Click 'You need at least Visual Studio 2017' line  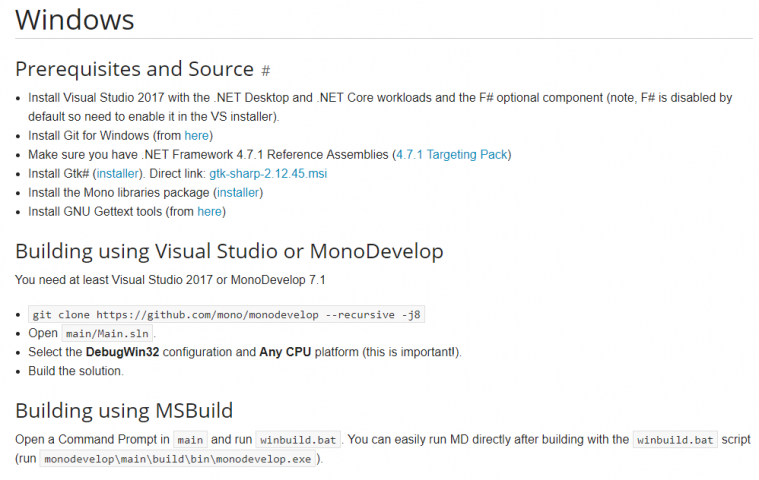[x=170, y=280]
